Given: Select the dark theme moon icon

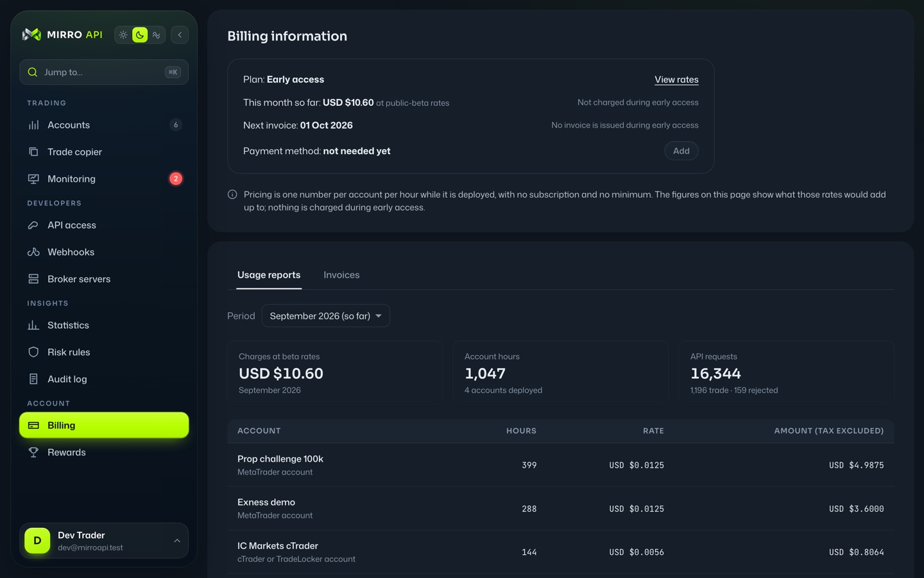Looking at the screenshot, I should pyautogui.click(x=140, y=35).
